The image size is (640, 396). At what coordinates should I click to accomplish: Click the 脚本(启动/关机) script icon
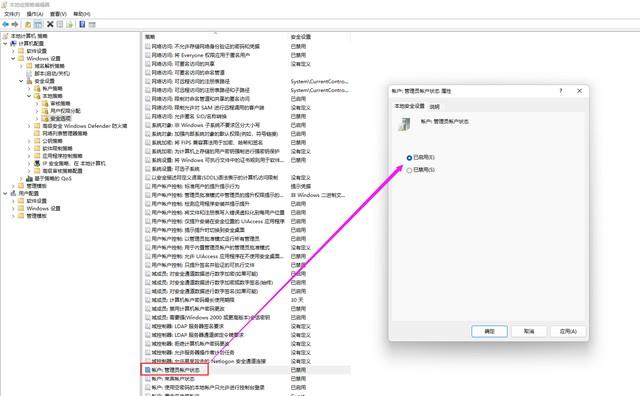[x=29, y=73]
